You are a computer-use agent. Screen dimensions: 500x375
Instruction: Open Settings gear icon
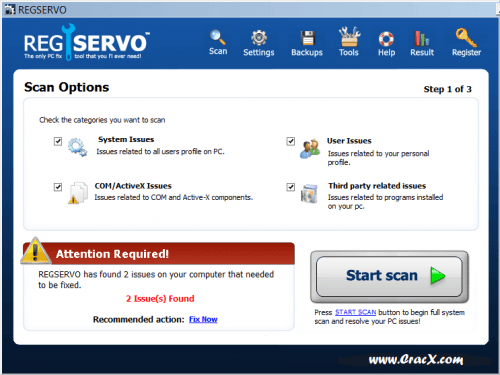[x=259, y=38]
